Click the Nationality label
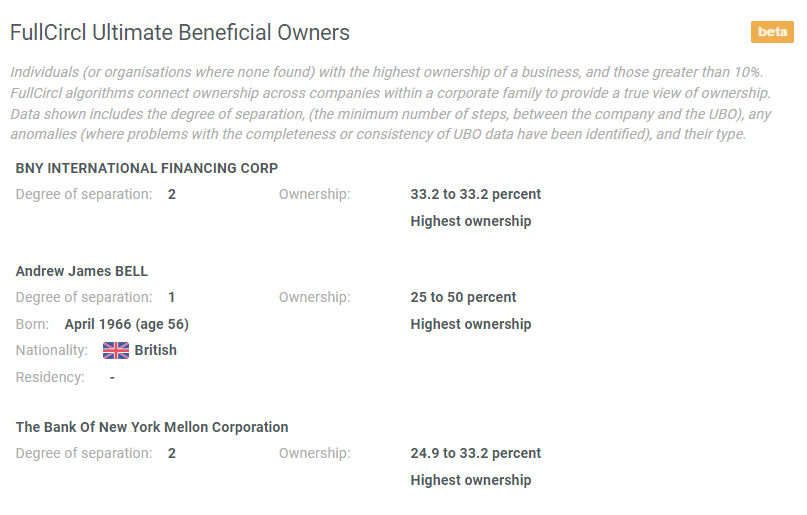 coord(51,350)
